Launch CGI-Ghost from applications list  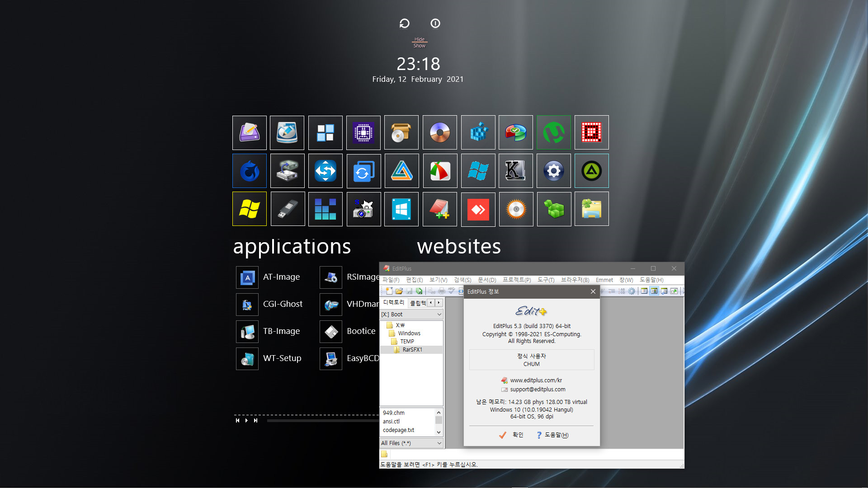pyautogui.click(x=270, y=304)
